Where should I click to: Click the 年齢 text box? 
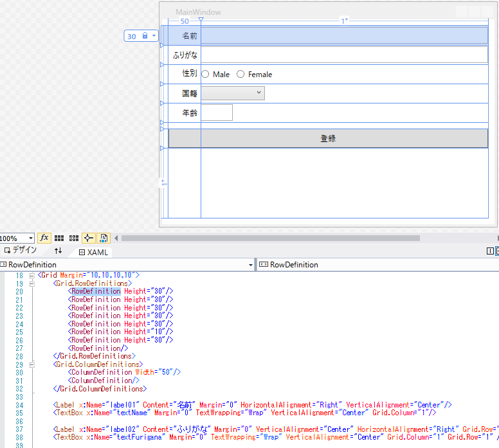[217, 112]
